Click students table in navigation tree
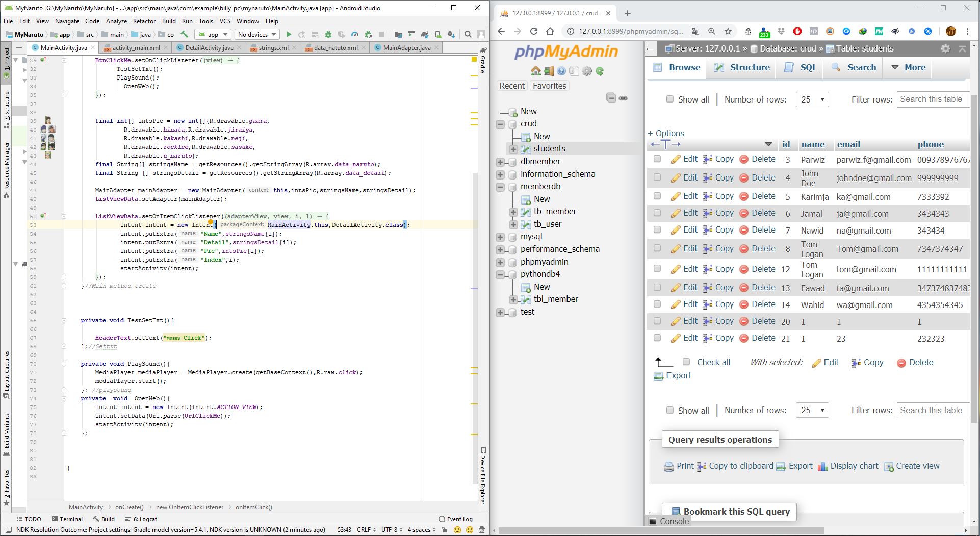980x536 pixels. click(x=549, y=149)
